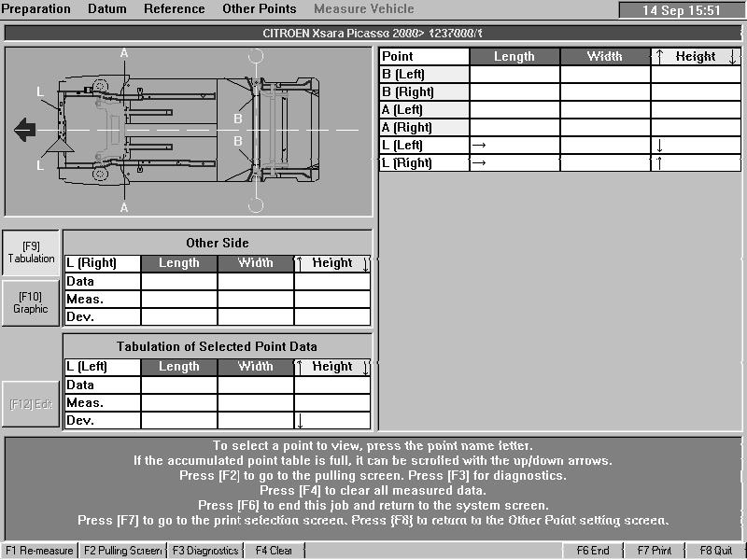Image resolution: width=747 pixels, height=560 pixels.
Task: Select the A (Left) row in point table
Action: pyautogui.click(x=560, y=109)
